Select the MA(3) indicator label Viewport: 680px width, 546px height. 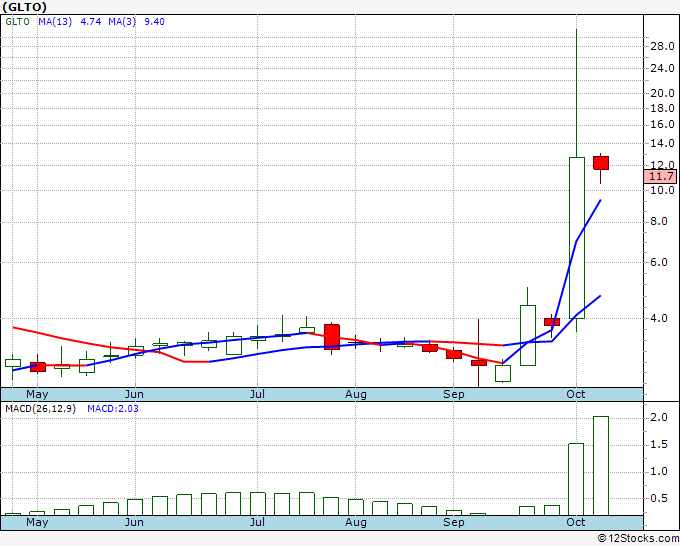coord(126,20)
